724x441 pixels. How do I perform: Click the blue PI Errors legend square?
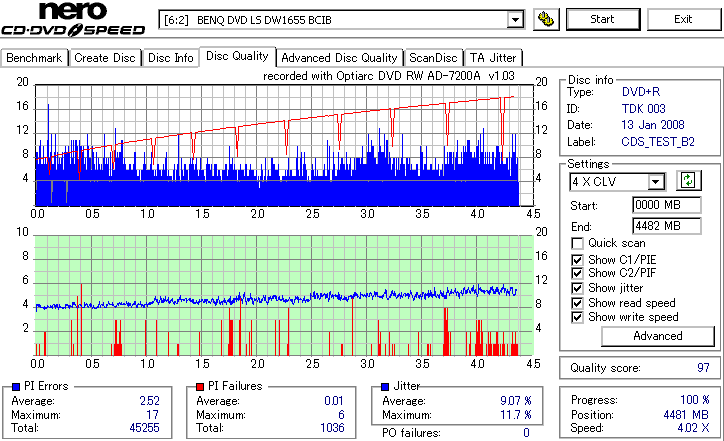pyautogui.click(x=16, y=387)
